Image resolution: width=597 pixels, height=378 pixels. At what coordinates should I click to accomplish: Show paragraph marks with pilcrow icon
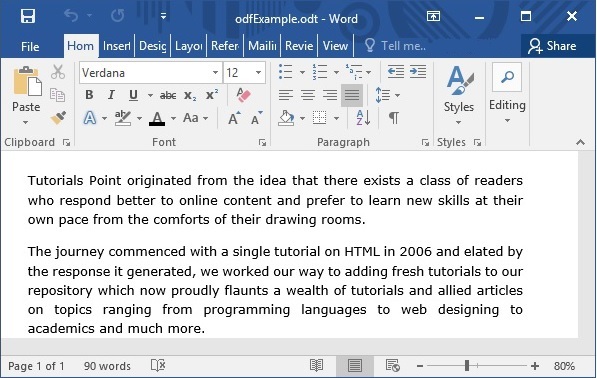[x=394, y=118]
